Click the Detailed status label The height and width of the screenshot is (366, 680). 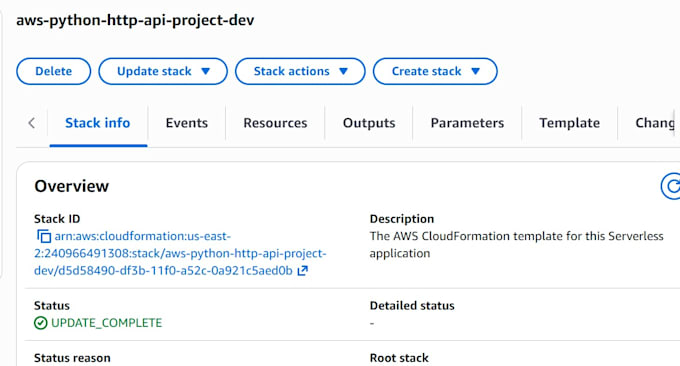(x=412, y=306)
